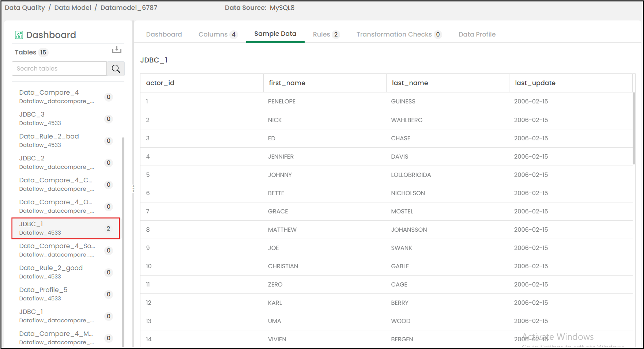Select the Data_Profile_5 table

(43, 294)
